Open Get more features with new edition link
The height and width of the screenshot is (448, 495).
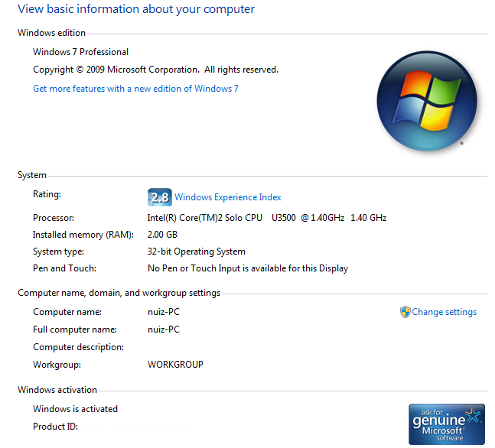pos(135,89)
